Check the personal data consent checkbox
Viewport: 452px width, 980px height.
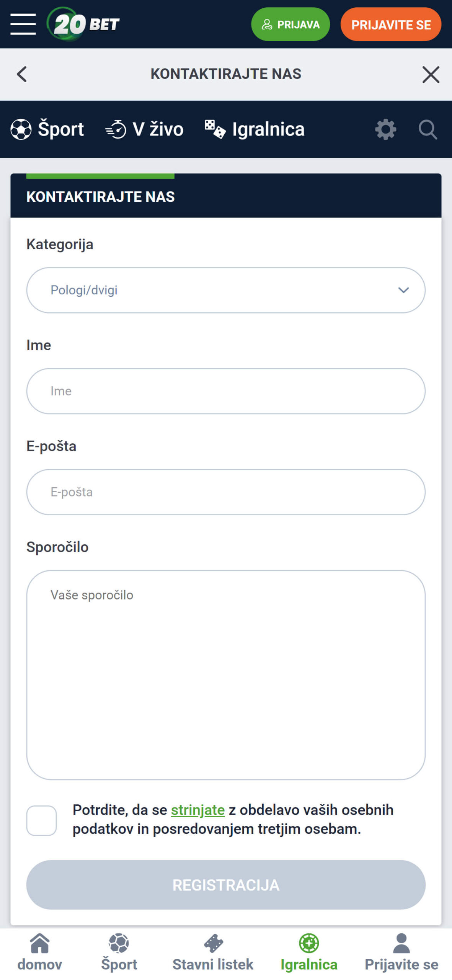pyautogui.click(x=41, y=820)
